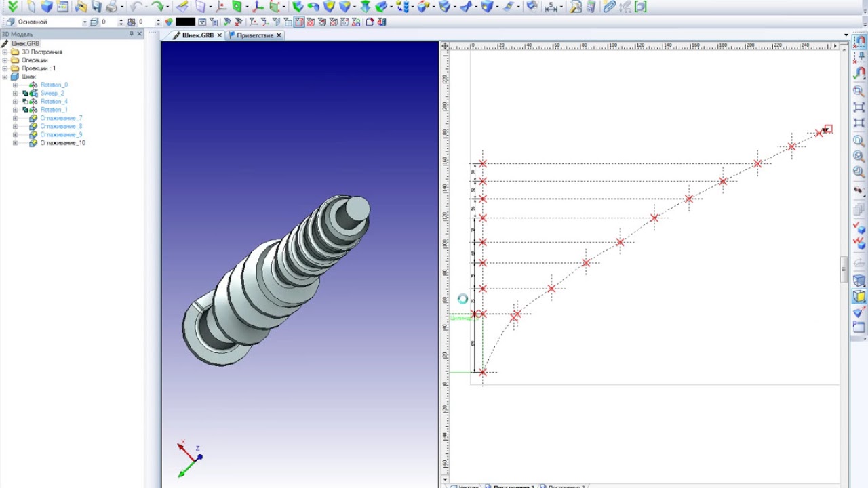This screenshot has width=868, height=488.
Task: Click the printer icon
Action: 111,7
